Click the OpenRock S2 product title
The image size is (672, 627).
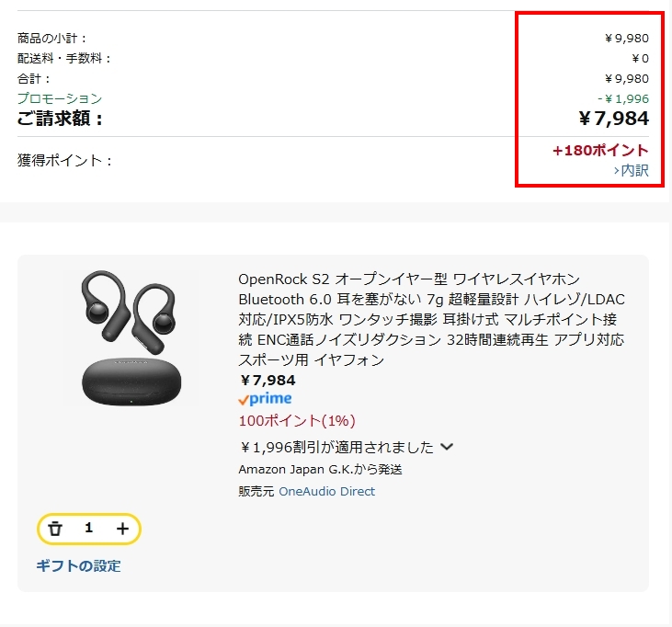tap(431, 319)
